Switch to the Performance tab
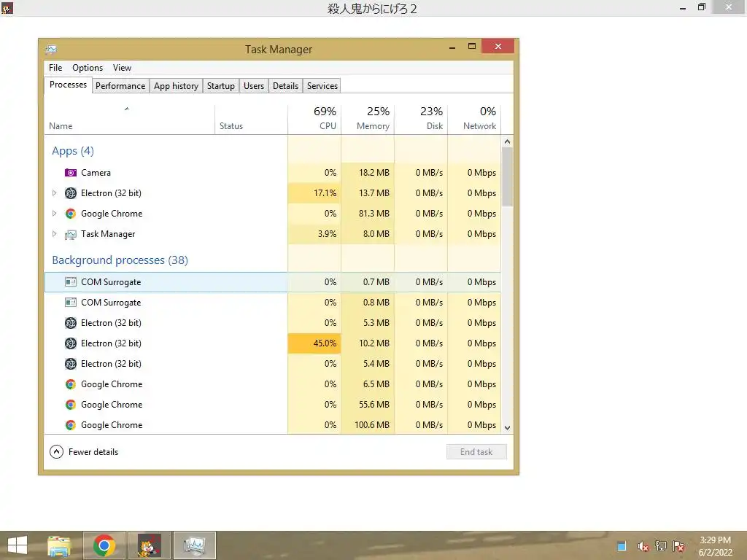Image resolution: width=747 pixels, height=560 pixels. (x=120, y=86)
